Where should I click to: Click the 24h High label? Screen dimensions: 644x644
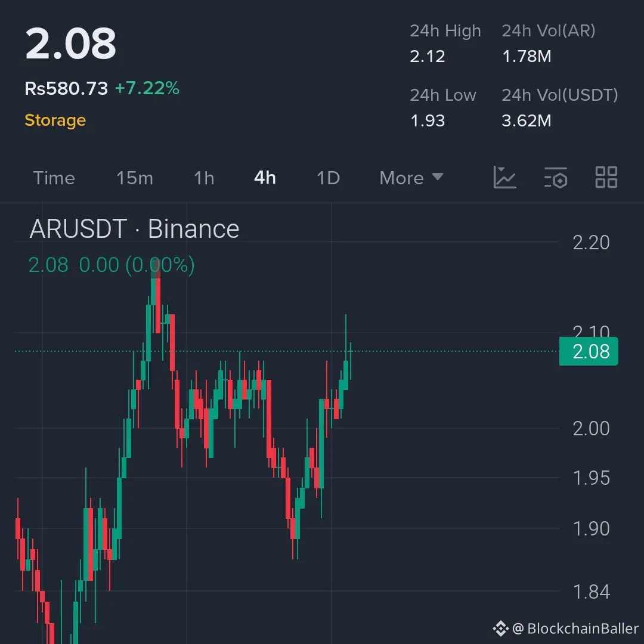coord(445,31)
